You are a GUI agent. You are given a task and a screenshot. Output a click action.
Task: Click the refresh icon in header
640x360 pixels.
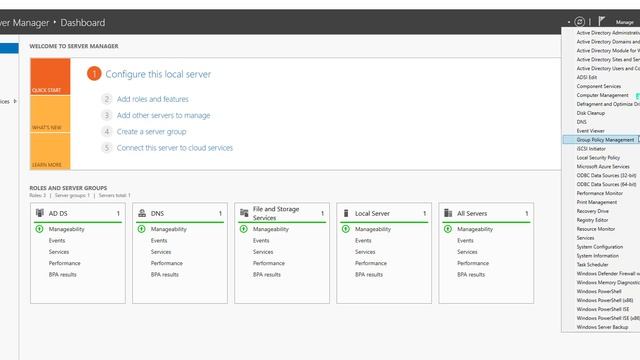tap(579, 22)
